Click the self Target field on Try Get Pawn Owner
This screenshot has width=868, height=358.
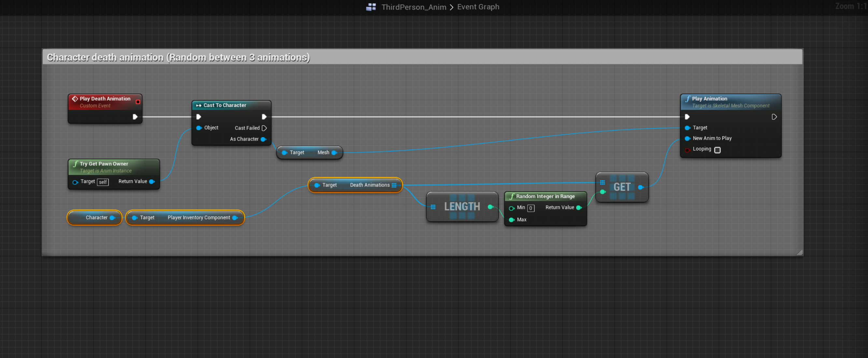(103, 182)
